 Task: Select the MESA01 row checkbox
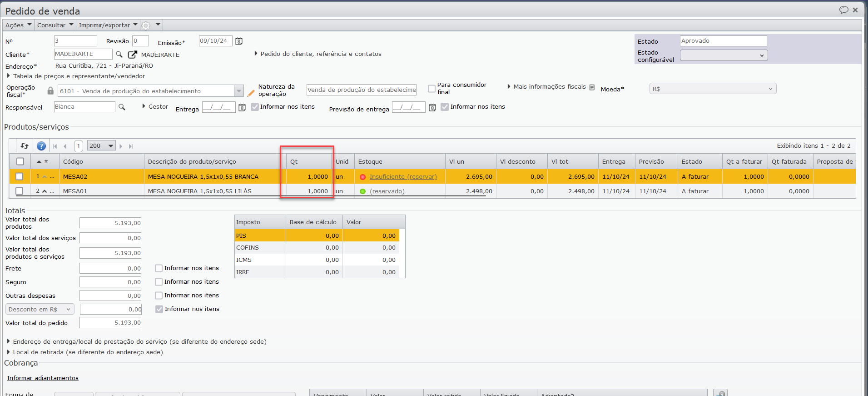point(20,191)
